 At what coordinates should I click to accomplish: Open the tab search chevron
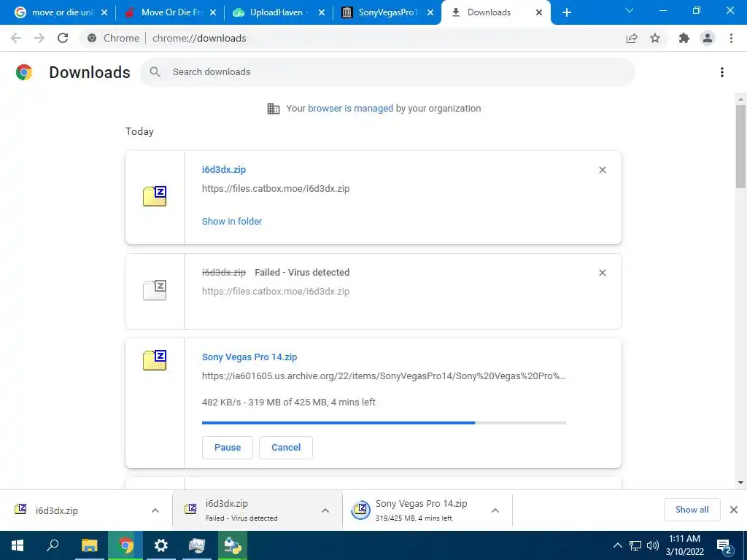[x=630, y=10]
